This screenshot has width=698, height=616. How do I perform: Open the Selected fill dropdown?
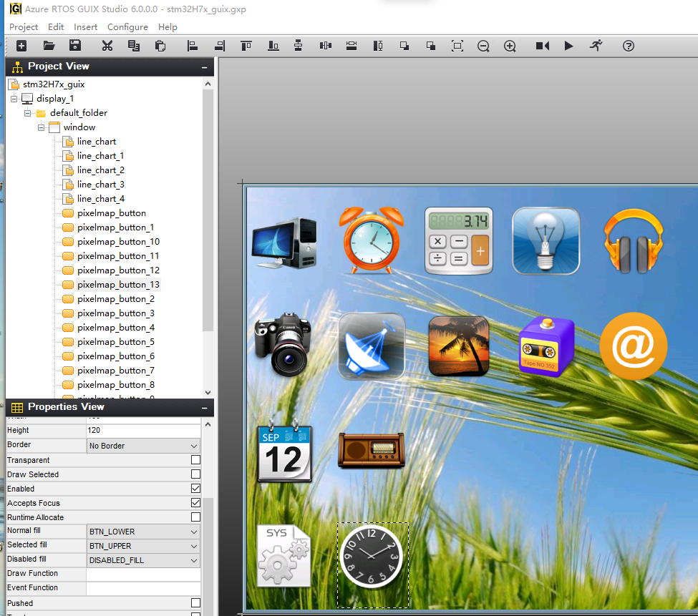(x=143, y=546)
